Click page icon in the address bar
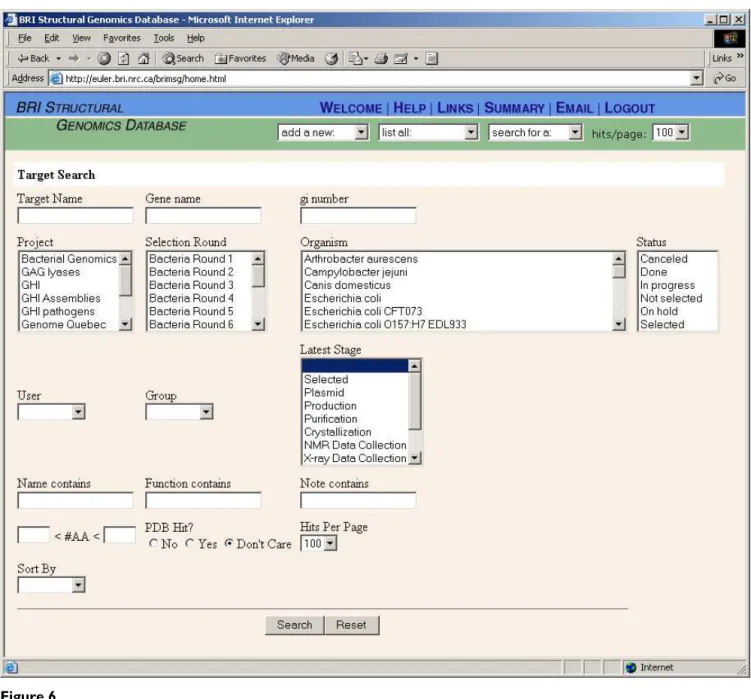The image size is (751, 699). [x=56, y=78]
